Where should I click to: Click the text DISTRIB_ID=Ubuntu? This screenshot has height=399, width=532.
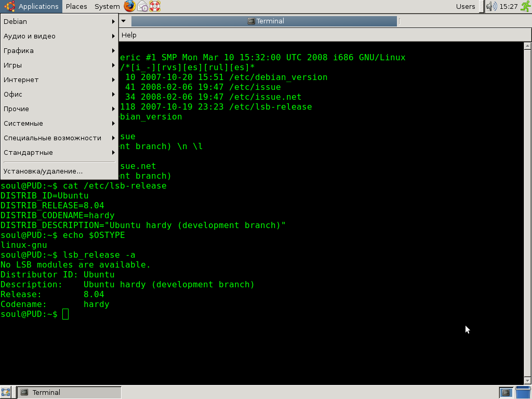pyautogui.click(x=45, y=196)
